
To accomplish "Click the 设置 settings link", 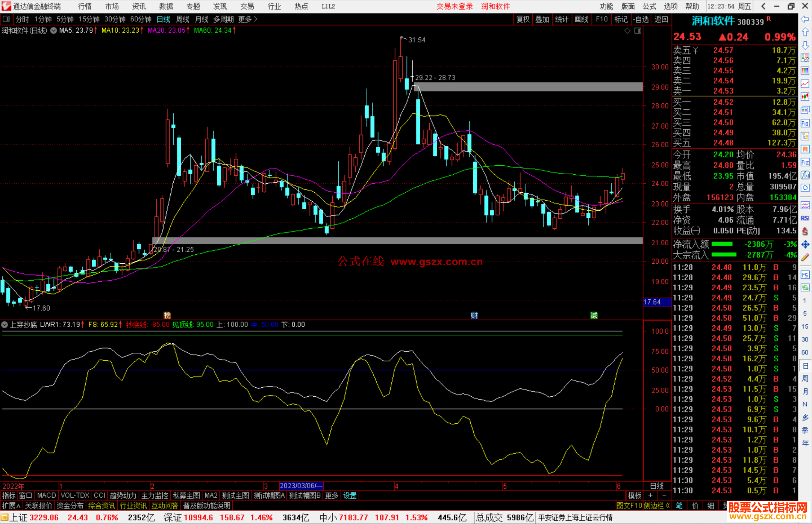I will tap(350, 495).
